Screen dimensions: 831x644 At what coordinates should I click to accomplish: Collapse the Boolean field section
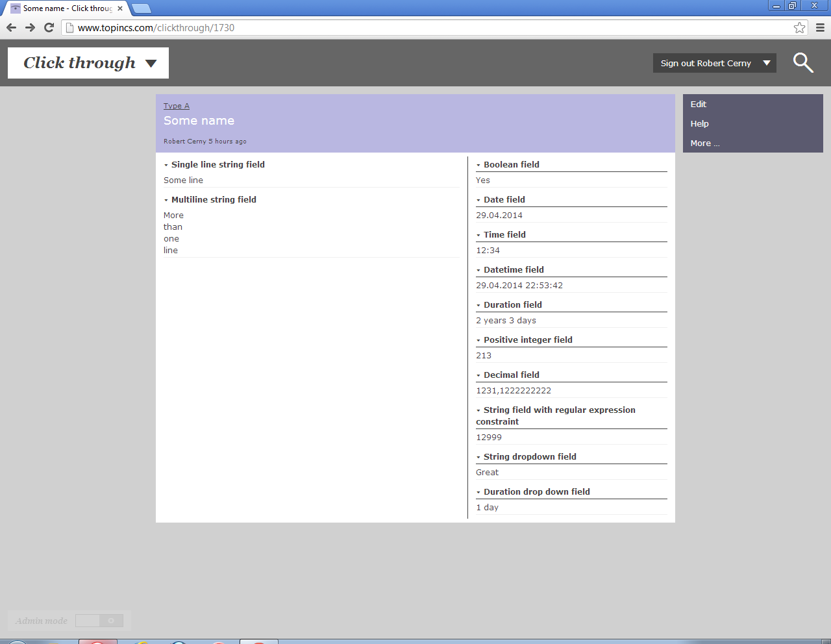[x=478, y=165]
